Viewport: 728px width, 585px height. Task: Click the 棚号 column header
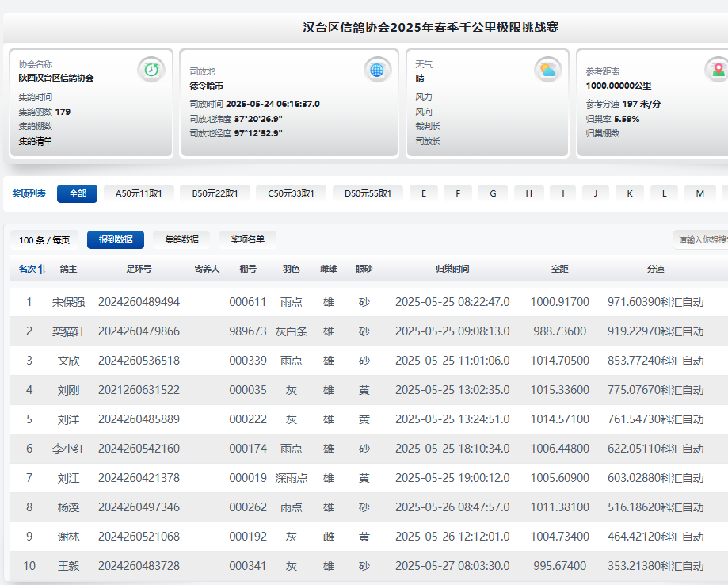248,269
